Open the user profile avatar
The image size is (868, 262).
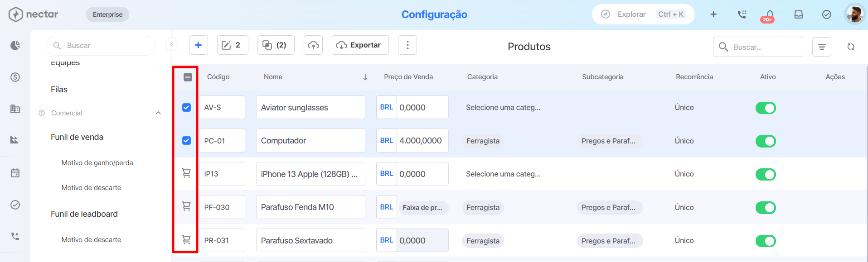855,14
